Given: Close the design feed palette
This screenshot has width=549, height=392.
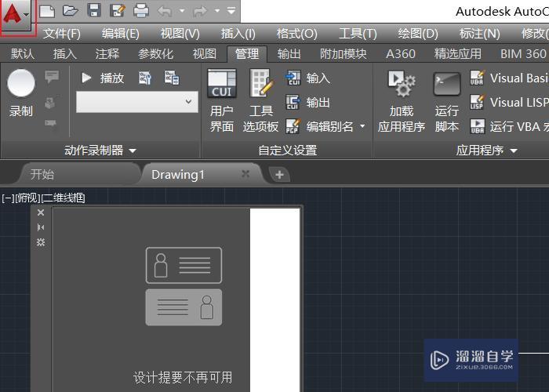Looking at the screenshot, I should pos(41,212).
